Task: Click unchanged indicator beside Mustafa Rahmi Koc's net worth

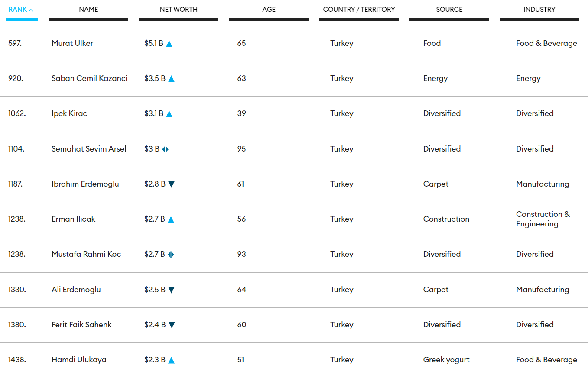Action: click(x=171, y=255)
